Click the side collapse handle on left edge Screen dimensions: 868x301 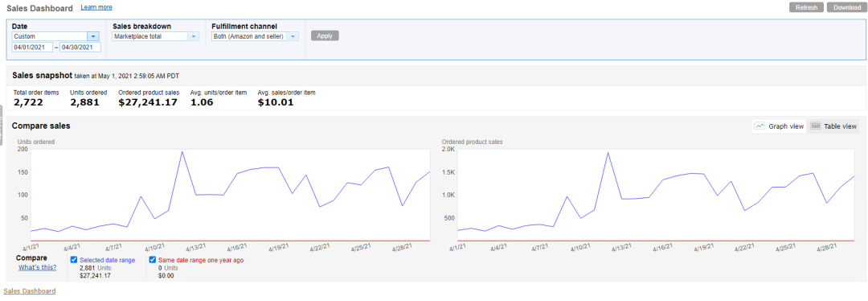[x=1, y=126]
